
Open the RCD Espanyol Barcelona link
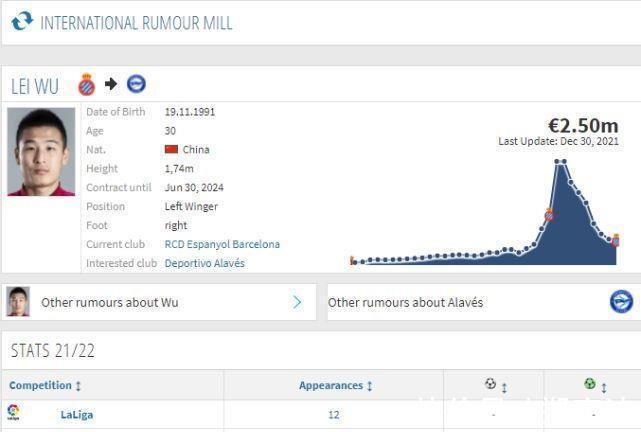click(x=222, y=244)
